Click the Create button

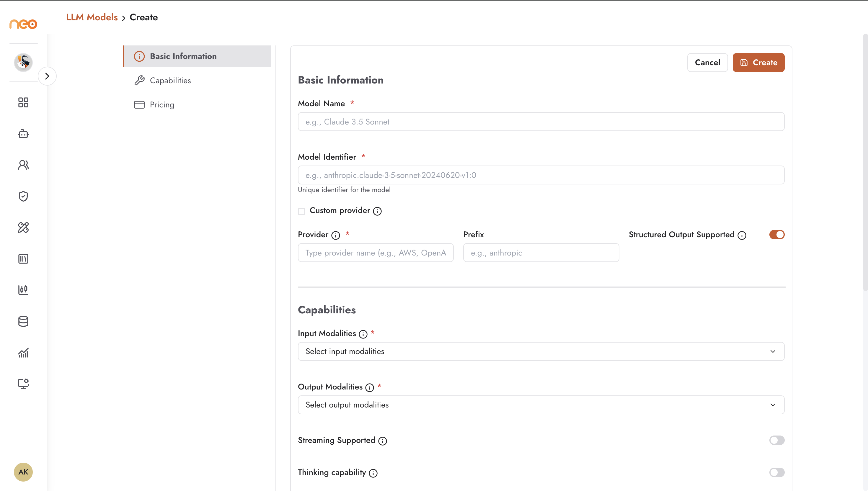[x=758, y=62]
